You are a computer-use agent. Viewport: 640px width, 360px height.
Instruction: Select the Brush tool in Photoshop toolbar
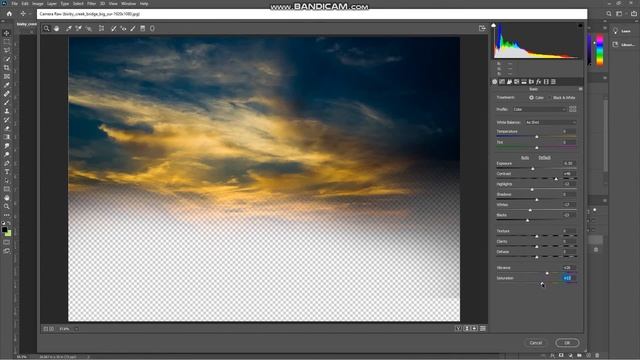pos(7,102)
